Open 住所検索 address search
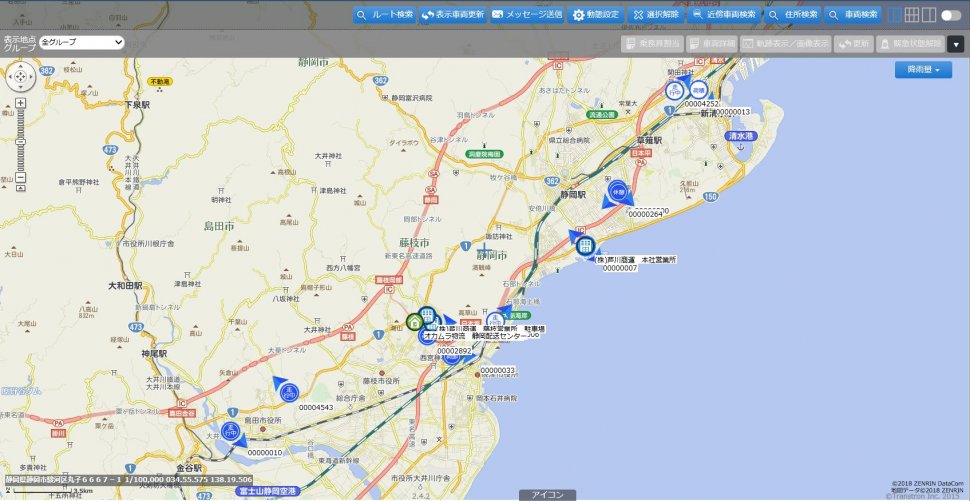The height and width of the screenshot is (501, 970). [794, 15]
